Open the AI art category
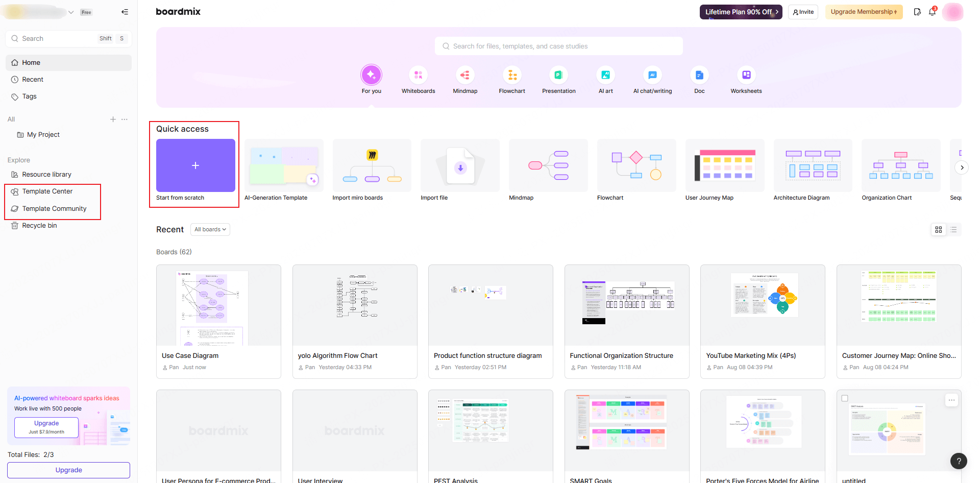This screenshot has width=980, height=483. (x=605, y=75)
